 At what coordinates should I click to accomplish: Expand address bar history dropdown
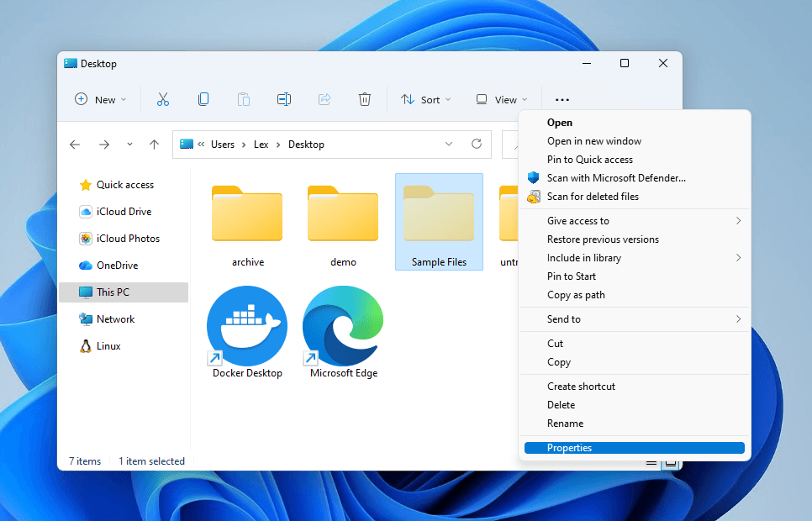point(449,144)
